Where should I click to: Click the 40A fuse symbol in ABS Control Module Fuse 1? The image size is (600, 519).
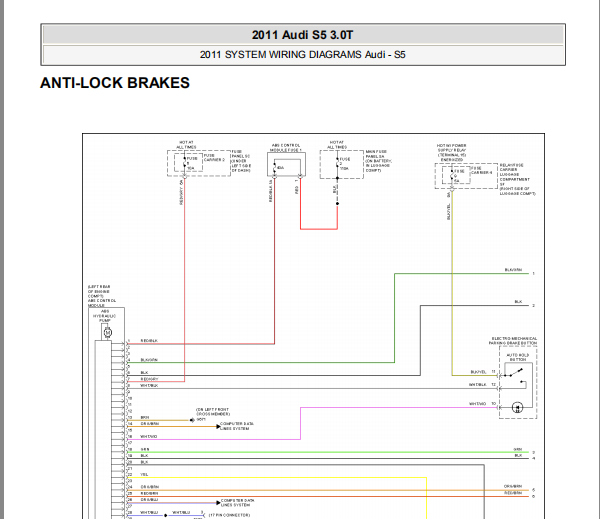pyautogui.click(x=274, y=168)
